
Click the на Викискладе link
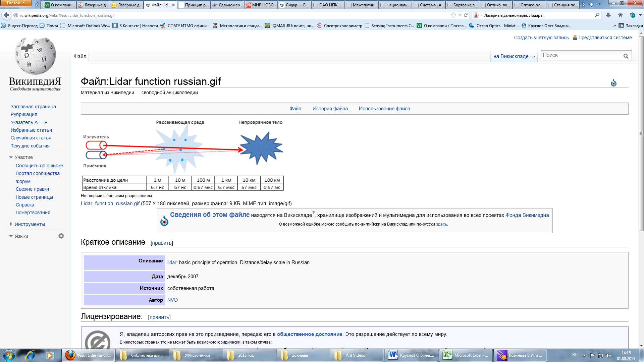514,56
